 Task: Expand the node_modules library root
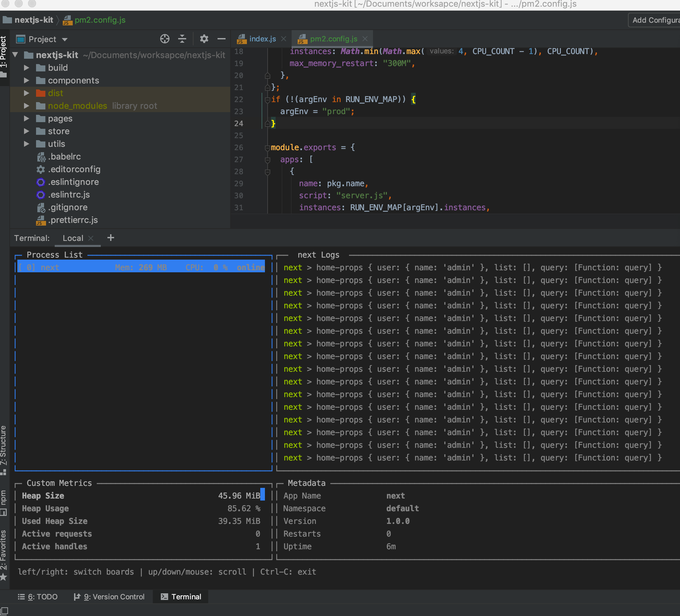(x=26, y=105)
